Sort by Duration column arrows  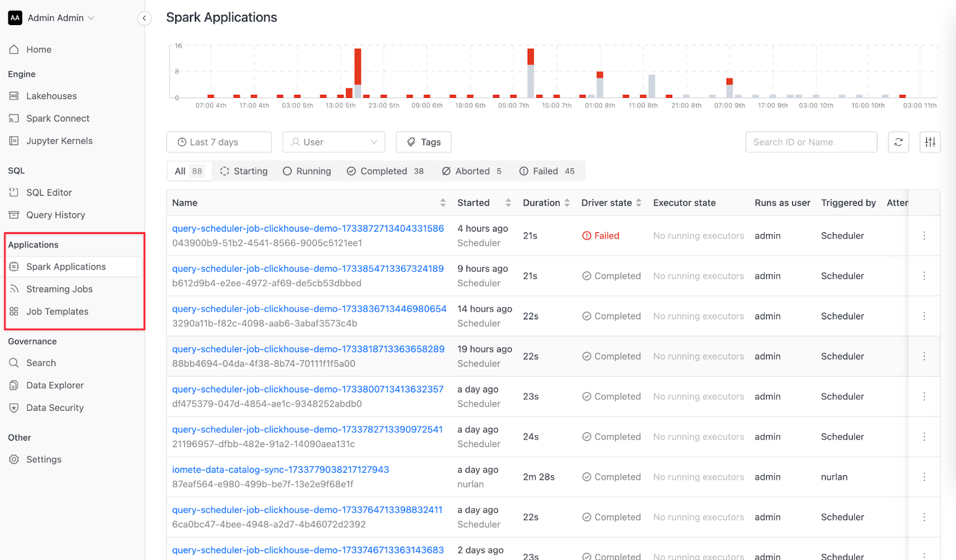[567, 203]
